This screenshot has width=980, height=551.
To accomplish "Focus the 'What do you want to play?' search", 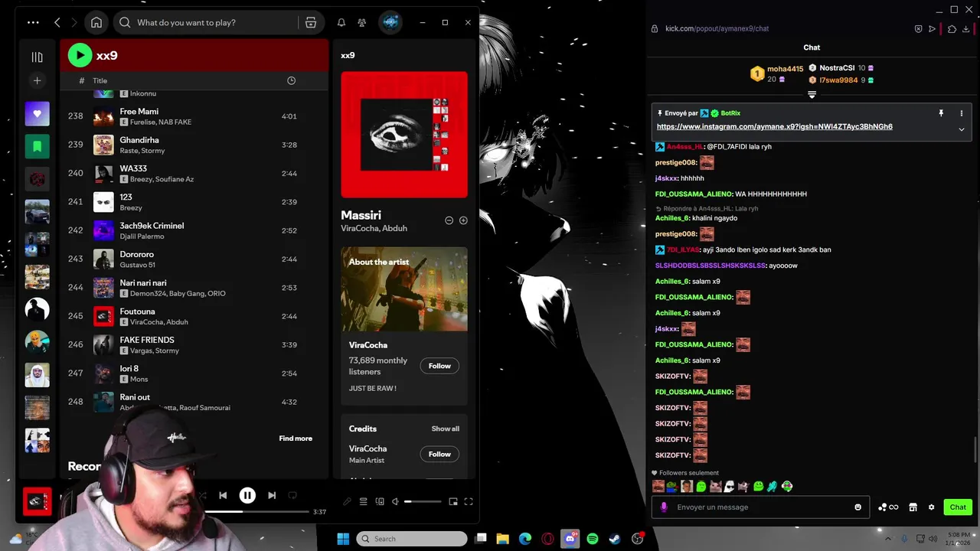I will tap(207, 22).
